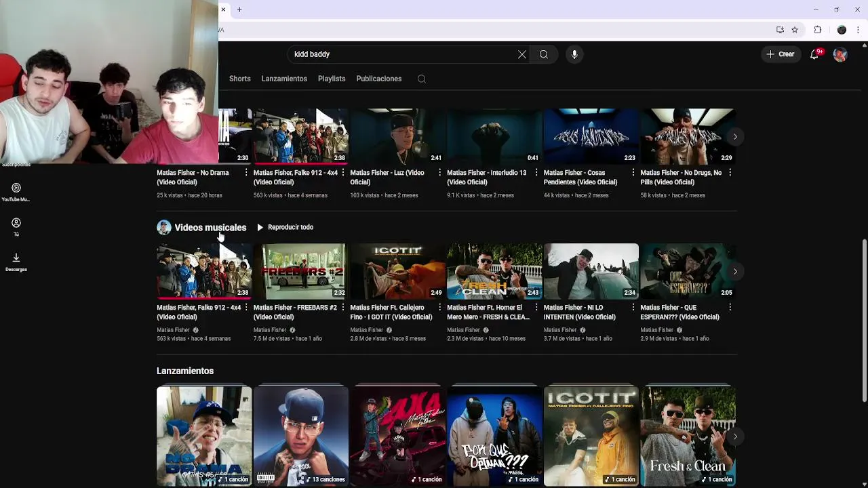Play the FREEBARS #2 thumbnail

pos(300,271)
